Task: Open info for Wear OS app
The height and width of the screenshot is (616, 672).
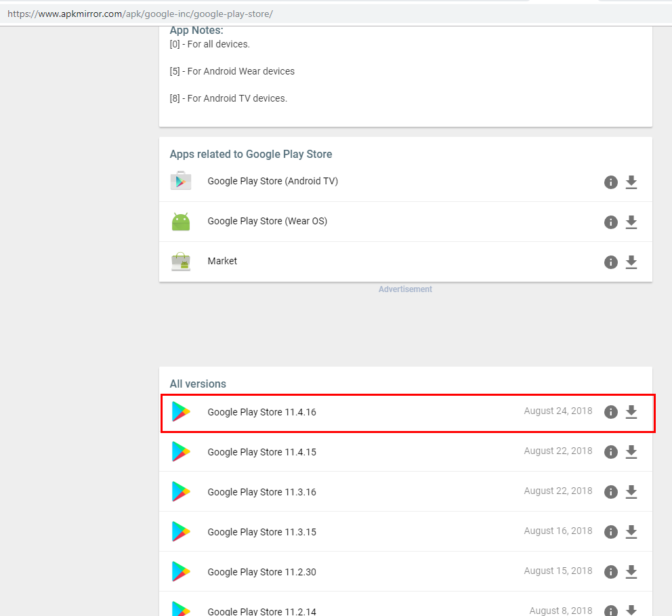Action: (611, 222)
